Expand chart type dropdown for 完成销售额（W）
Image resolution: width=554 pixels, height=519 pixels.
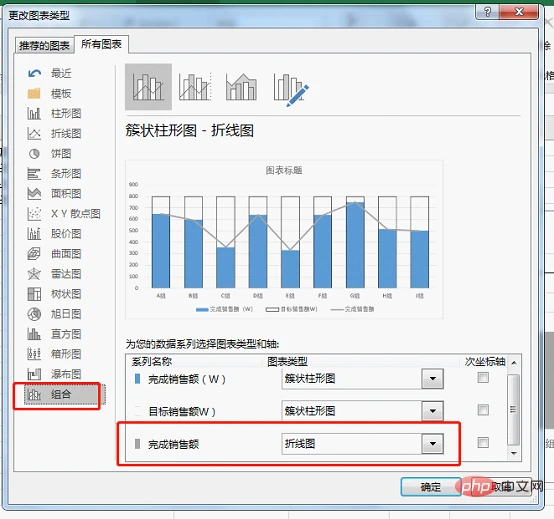click(432, 379)
